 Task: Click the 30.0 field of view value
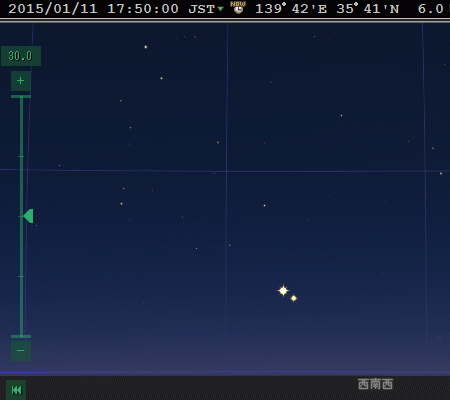pyautogui.click(x=21, y=56)
